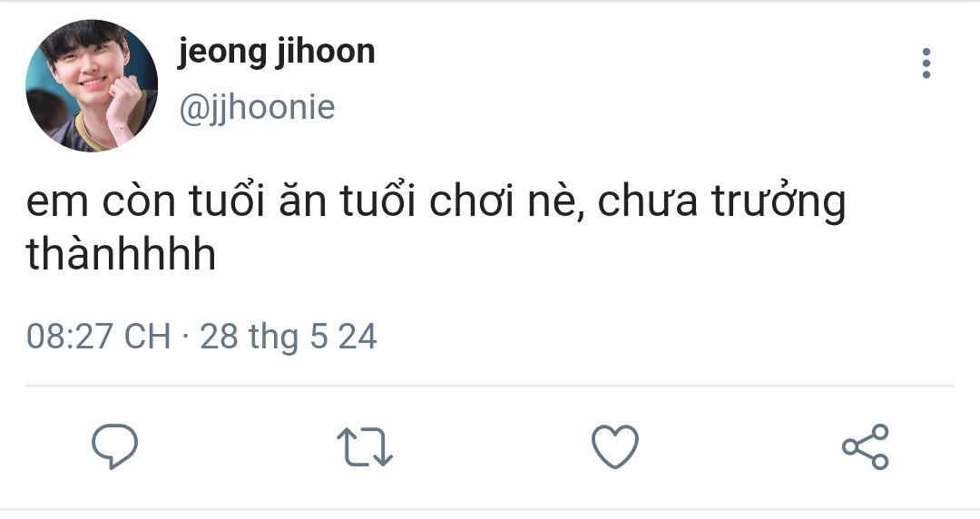Screen dimensions: 980x519
Task: View the author's avatar photo
Action: point(92,85)
